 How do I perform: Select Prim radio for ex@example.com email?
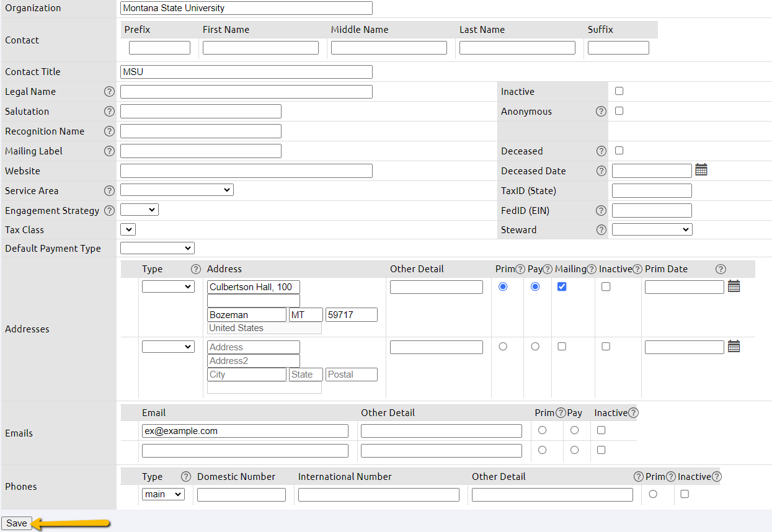coord(542,430)
